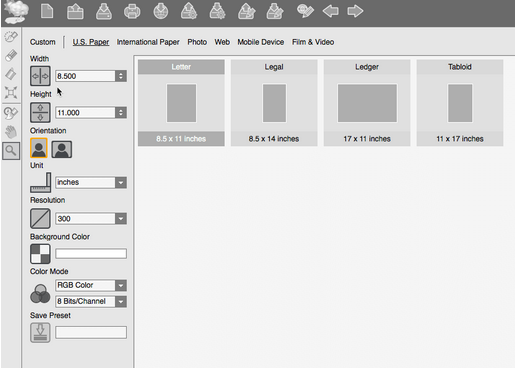Click the Height arrows icon
The height and width of the screenshot is (368, 515).
[x=40, y=113]
